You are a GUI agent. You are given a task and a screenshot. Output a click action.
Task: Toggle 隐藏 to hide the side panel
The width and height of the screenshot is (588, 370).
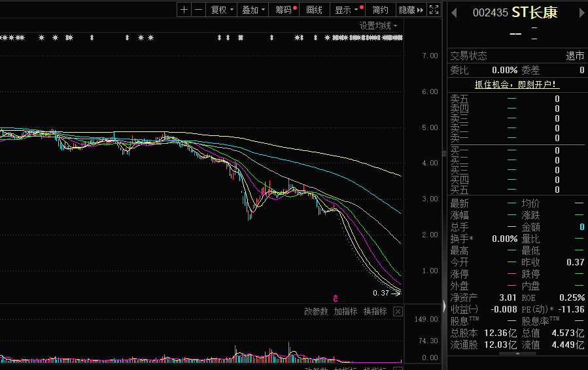(x=411, y=10)
